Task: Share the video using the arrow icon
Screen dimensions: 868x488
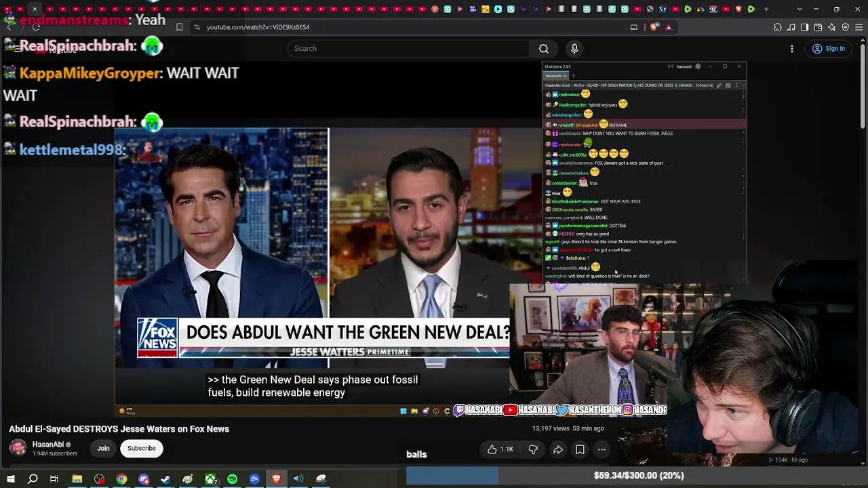Action: pos(558,449)
